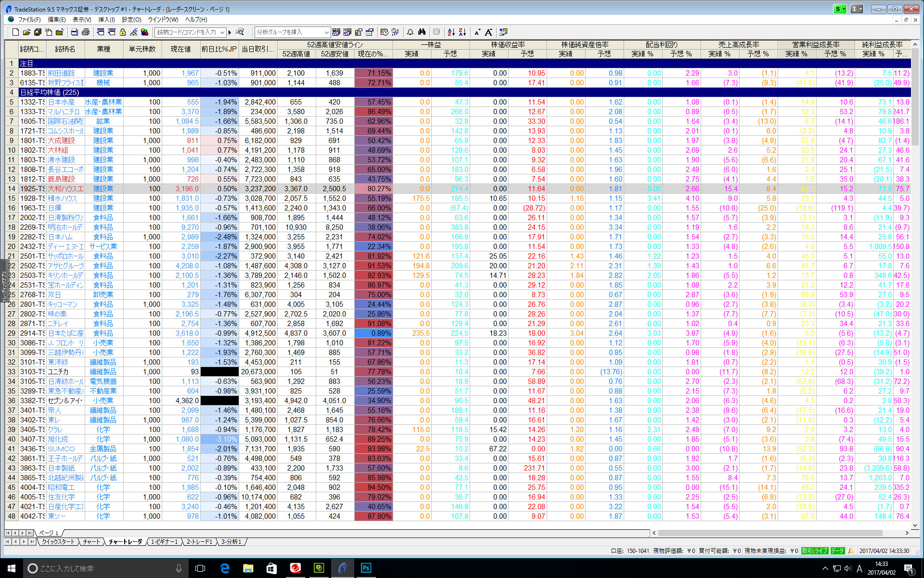This screenshot has width=924, height=578.
Task: Decrease font size with small A icon
Action: click(x=477, y=32)
